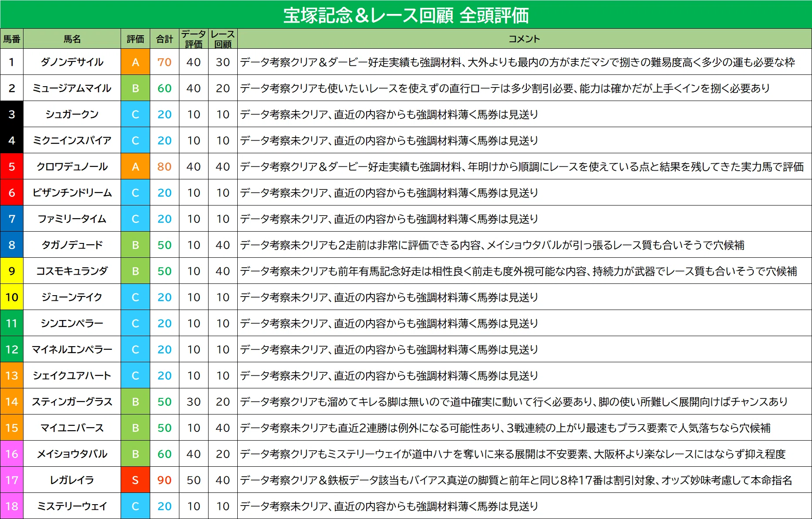
Task: Select the orange horse number 14 cell
Action: (x=12, y=401)
